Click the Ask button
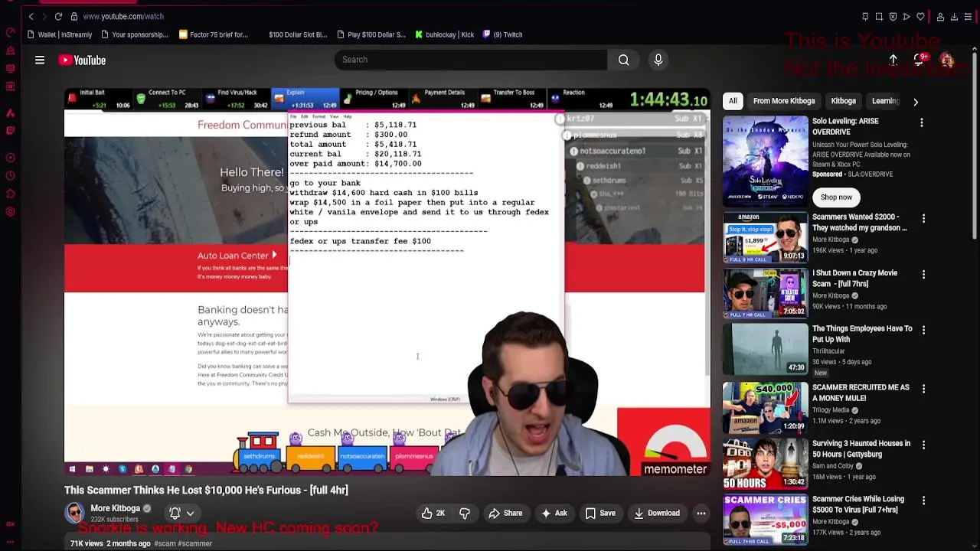Screen dimensions: 980x551 [x=554, y=514]
